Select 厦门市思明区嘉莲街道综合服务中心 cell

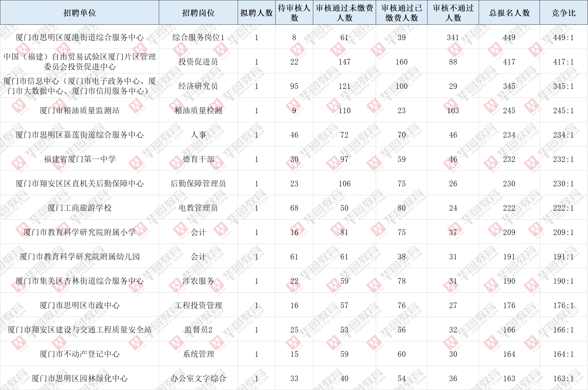pos(79,134)
